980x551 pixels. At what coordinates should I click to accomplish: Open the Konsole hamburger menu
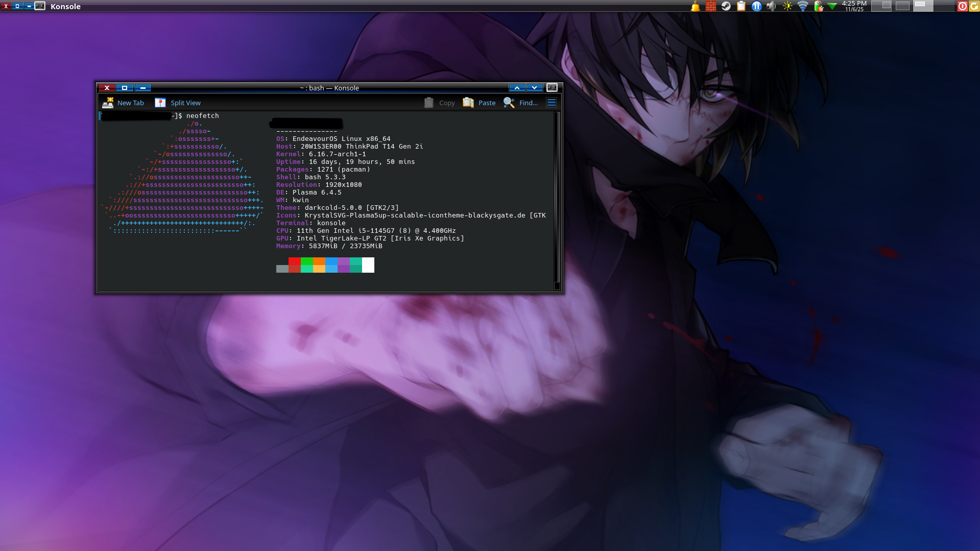tap(551, 103)
